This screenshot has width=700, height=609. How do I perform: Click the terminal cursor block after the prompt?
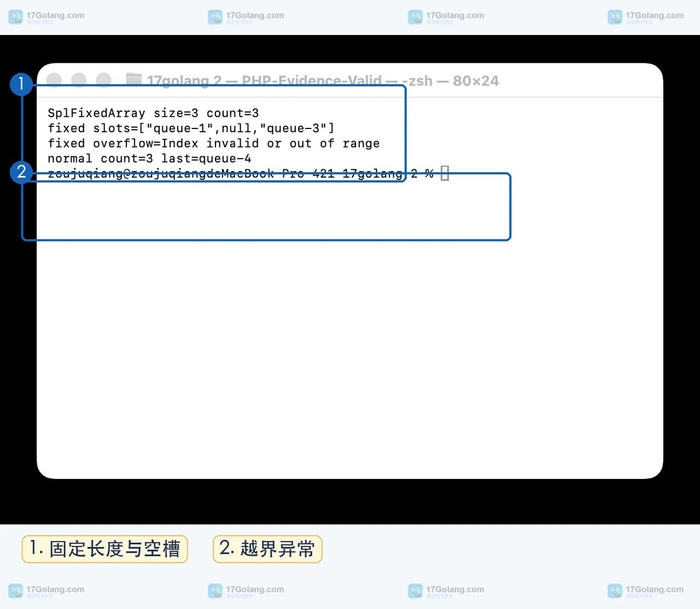pyautogui.click(x=445, y=173)
